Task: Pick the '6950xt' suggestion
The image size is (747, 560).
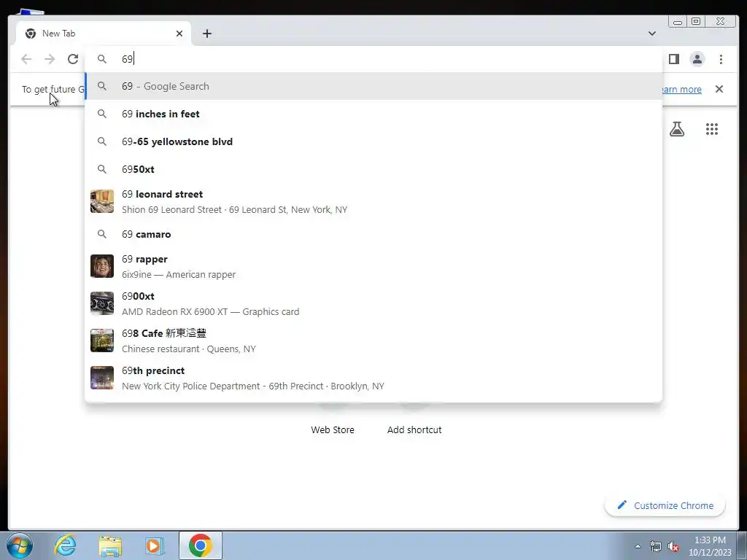Action: pyautogui.click(x=373, y=169)
